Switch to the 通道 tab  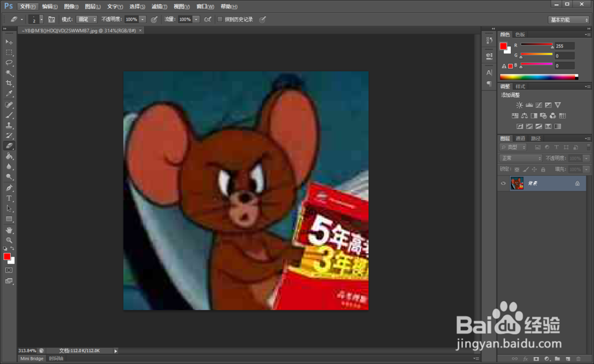[x=520, y=138]
